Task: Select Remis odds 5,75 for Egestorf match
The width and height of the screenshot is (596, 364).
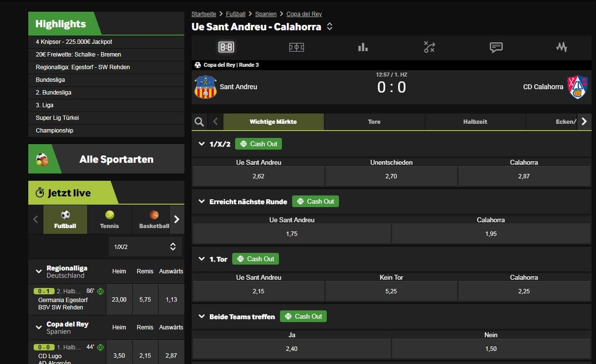Action: [x=145, y=300]
